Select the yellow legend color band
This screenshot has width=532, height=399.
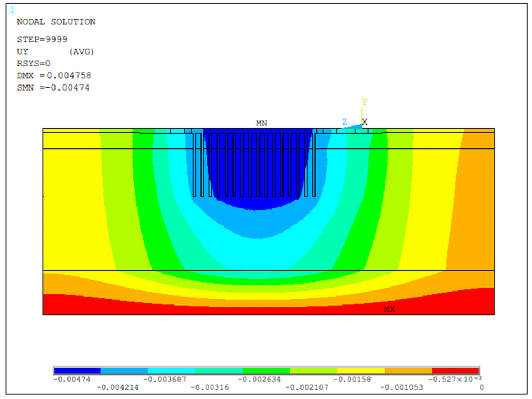click(360, 371)
